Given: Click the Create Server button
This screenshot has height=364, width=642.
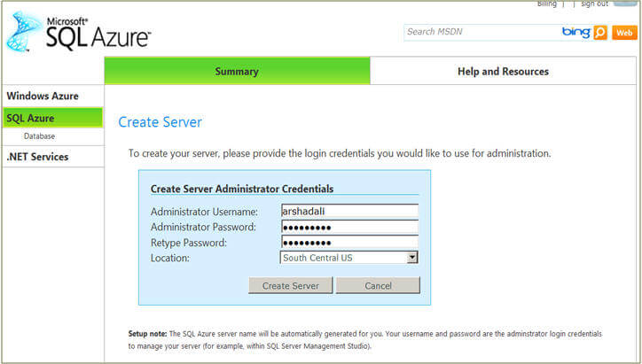Looking at the screenshot, I should 290,285.
